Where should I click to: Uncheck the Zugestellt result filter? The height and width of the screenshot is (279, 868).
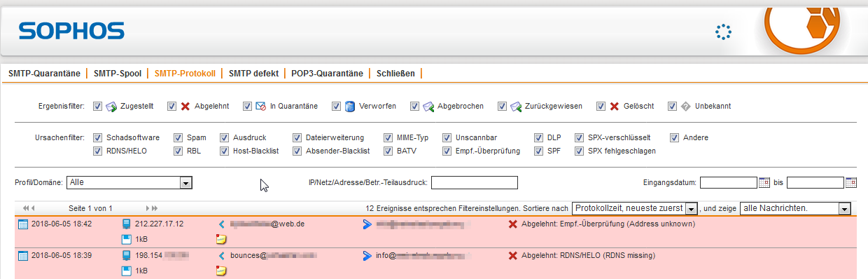[97, 106]
